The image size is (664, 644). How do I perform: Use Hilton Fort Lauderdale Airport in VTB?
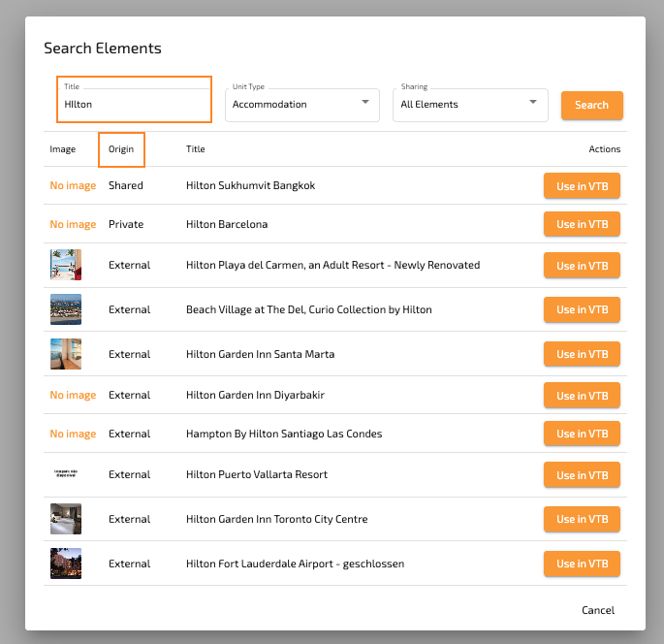tap(582, 563)
